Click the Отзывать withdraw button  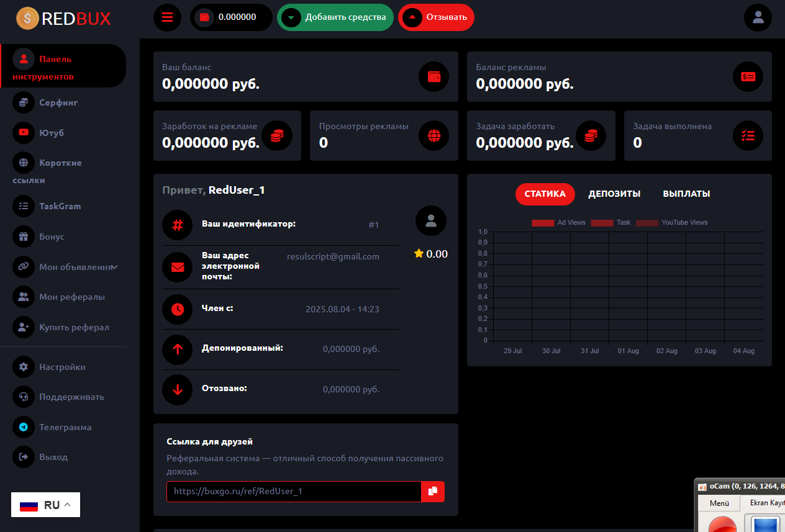(436, 17)
